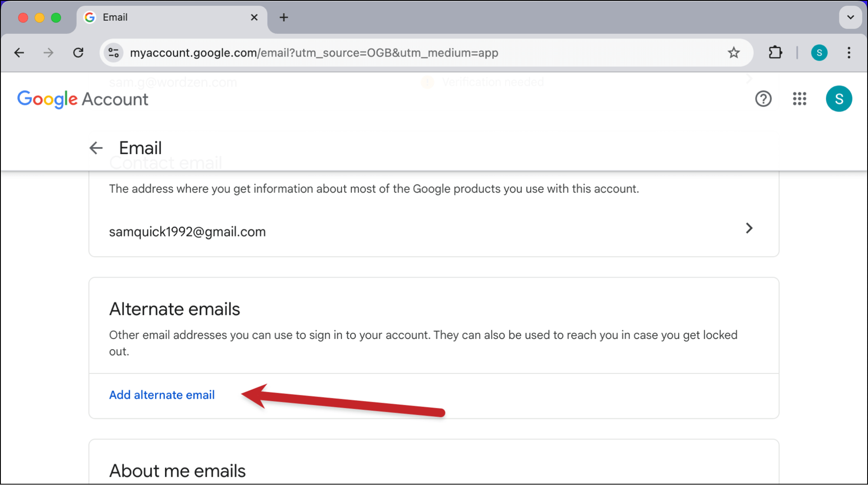Reload the page with the refresh icon
868x485 pixels.
(x=78, y=53)
